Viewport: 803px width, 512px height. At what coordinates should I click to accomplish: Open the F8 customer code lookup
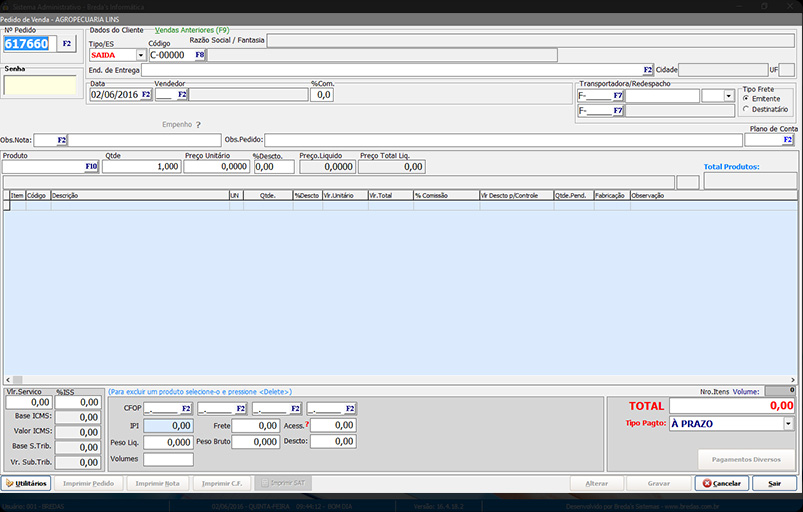[x=199, y=55]
